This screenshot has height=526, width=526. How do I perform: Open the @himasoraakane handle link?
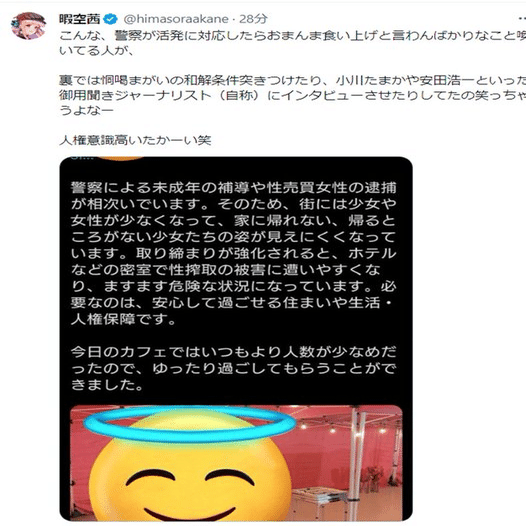coord(176,19)
